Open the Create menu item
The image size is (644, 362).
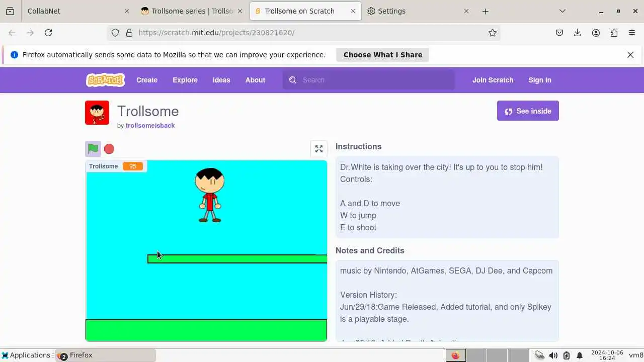(147, 80)
